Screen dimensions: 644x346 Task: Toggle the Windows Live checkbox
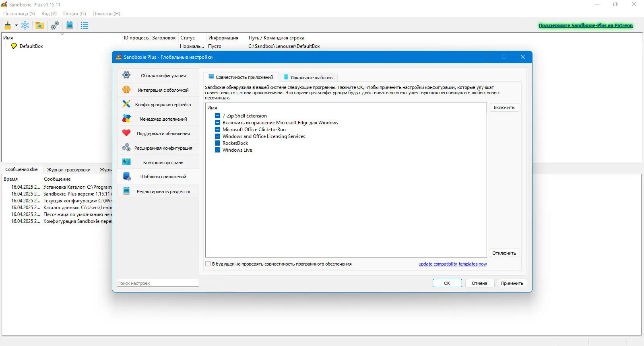(x=217, y=150)
